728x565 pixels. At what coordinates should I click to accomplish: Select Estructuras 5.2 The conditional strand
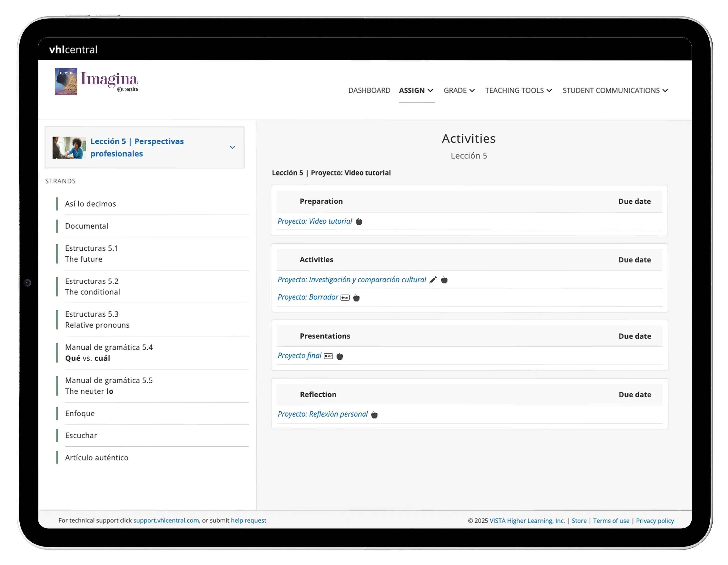[x=92, y=287]
